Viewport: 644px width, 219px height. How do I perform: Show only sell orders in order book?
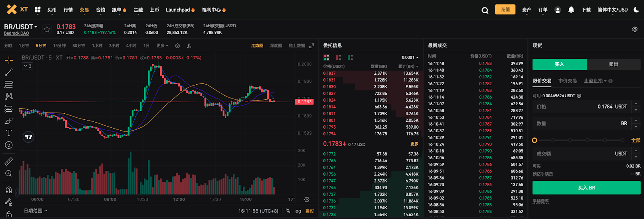[x=339, y=57]
